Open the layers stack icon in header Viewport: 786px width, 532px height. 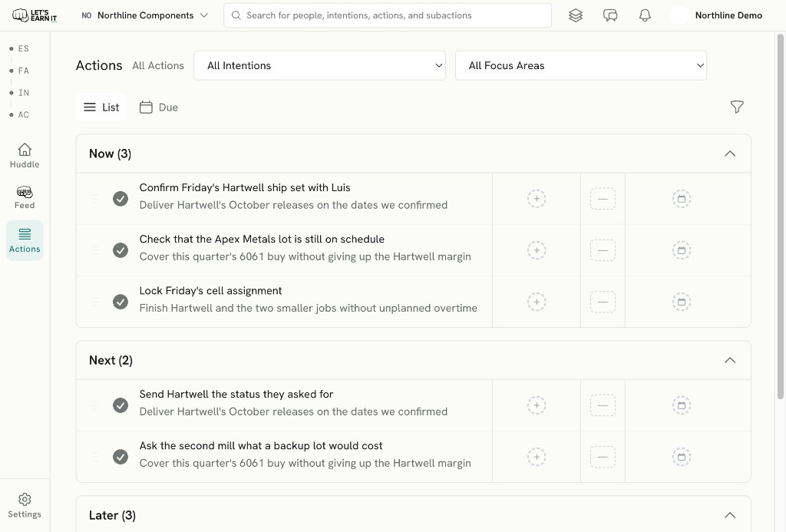click(x=576, y=15)
